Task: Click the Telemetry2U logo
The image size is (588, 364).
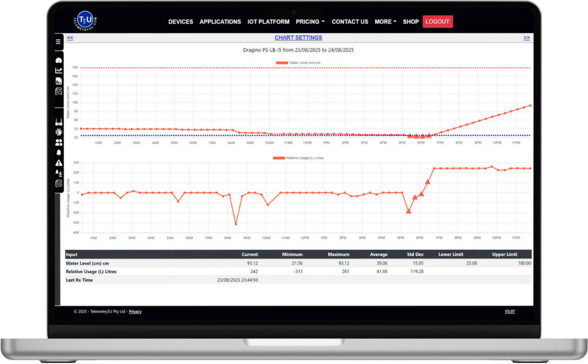Action: (85, 21)
